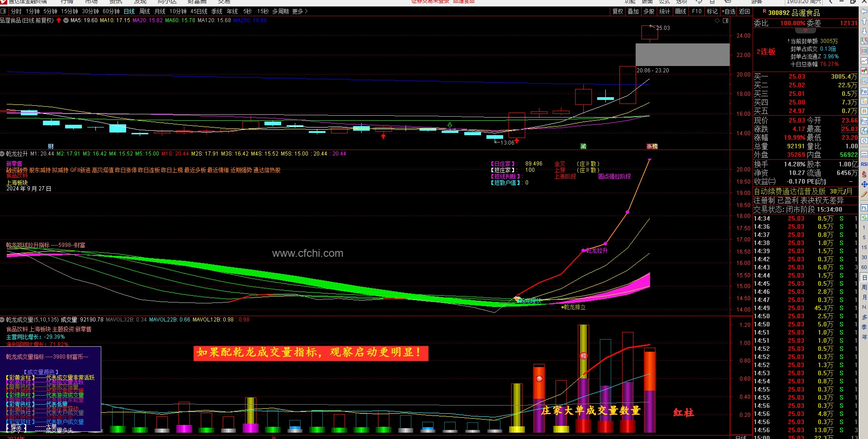Viewport: 868px width, 439px height.
Task: Select the candlestick chart icon
Action: [x=864, y=71]
